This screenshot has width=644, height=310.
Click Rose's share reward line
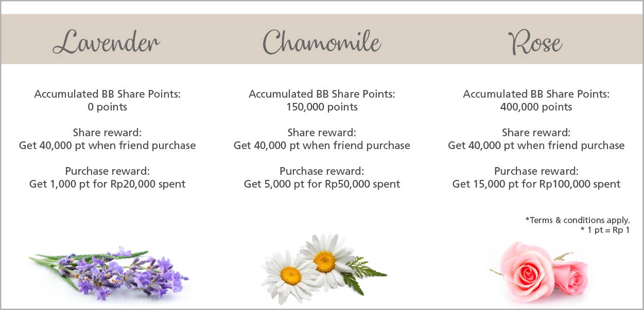[x=536, y=145]
